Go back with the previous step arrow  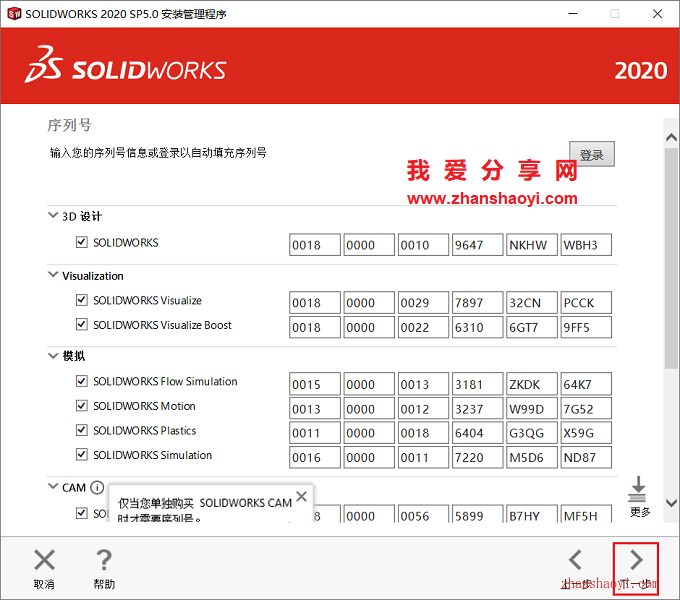[575, 560]
